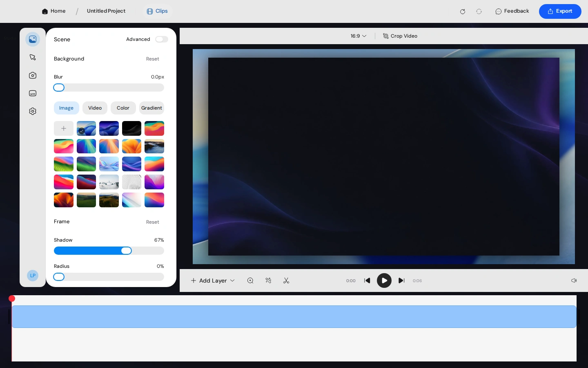
Task: Switch to the Image background tab
Action: point(66,108)
